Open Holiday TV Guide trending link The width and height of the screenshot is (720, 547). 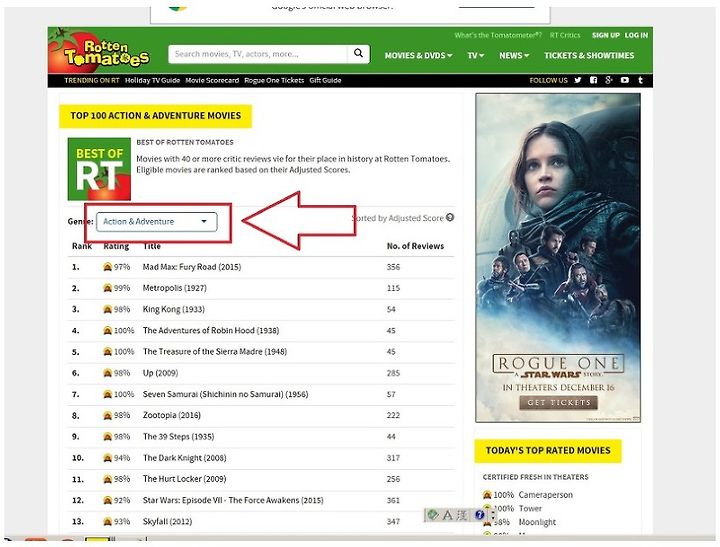(x=152, y=80)
